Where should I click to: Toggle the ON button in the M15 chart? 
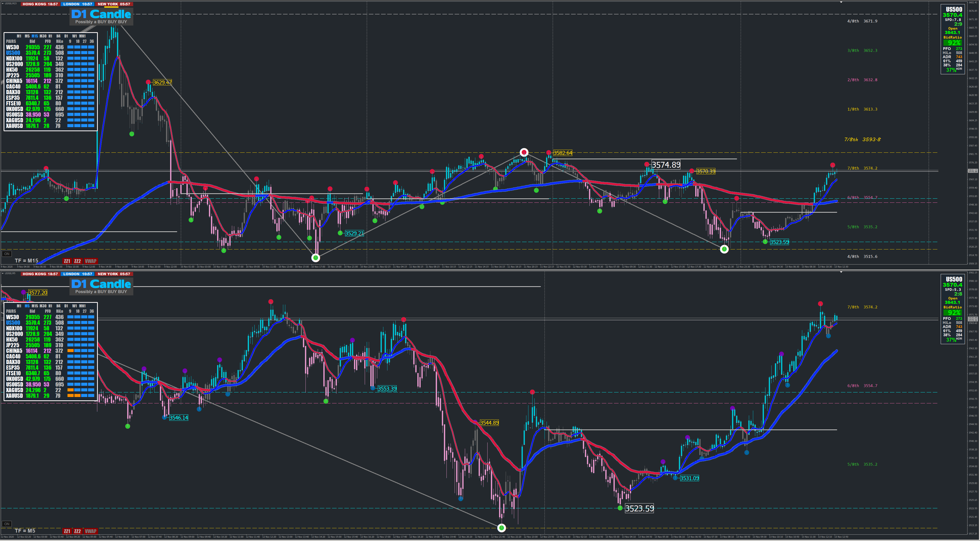point(6,254)
